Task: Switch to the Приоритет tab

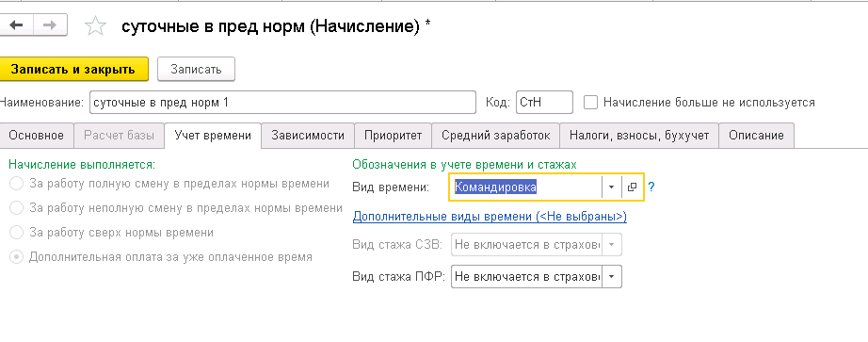Action: 393,136
